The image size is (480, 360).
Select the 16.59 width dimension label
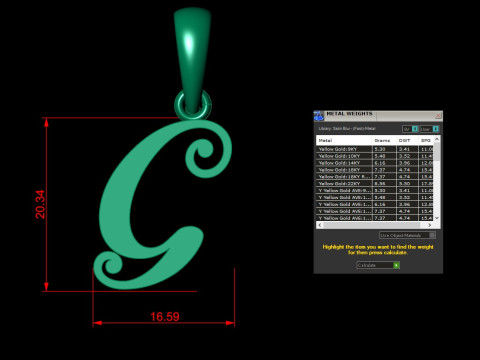pyautogui.click(x=165, y=317)
